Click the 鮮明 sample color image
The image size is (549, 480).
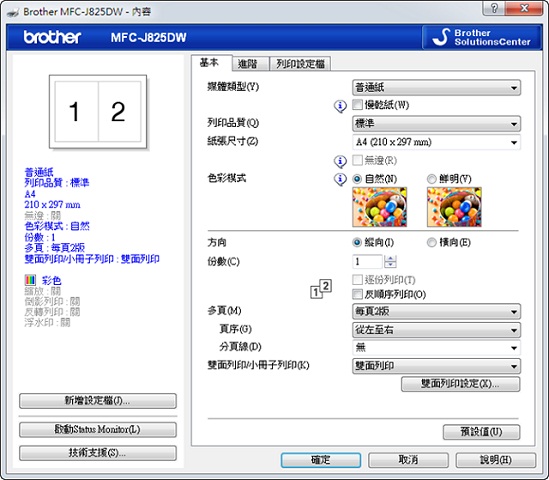(454, 207)
